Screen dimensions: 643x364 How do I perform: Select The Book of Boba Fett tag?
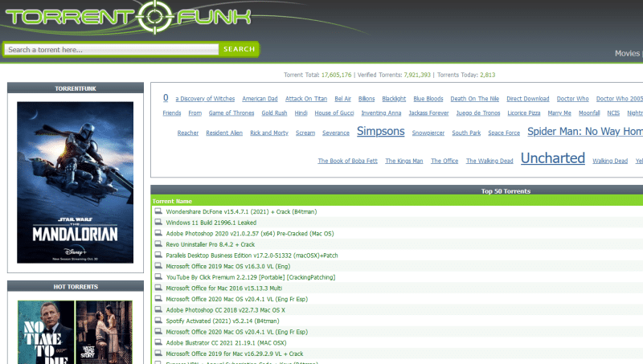(x=348, y=161)
